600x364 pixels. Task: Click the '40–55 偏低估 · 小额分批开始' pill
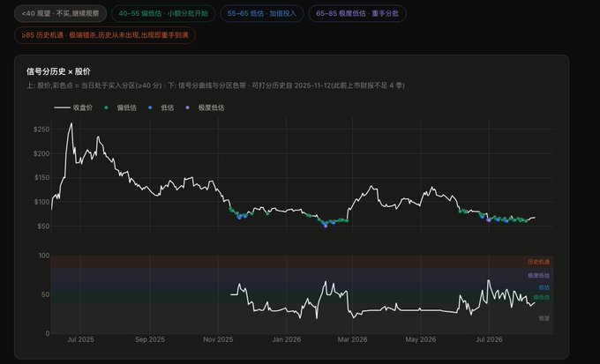(163, 13)
